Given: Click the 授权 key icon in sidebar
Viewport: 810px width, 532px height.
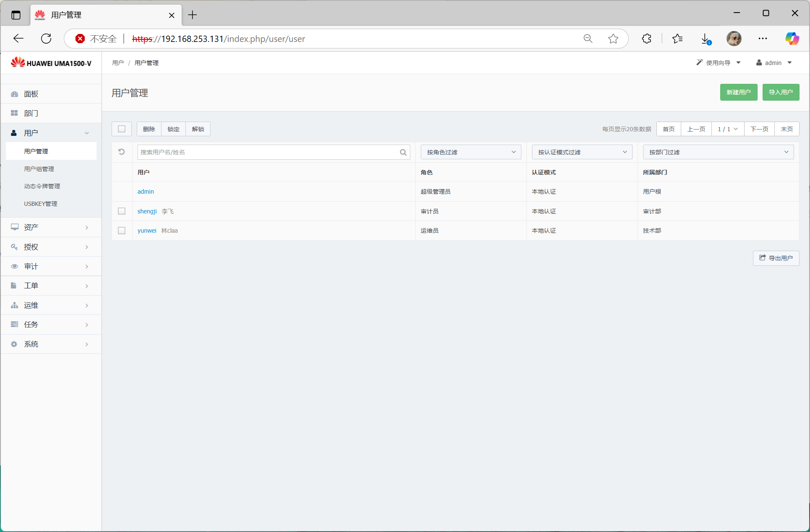Looking at the screenshot, I should (x=15, y=247).
